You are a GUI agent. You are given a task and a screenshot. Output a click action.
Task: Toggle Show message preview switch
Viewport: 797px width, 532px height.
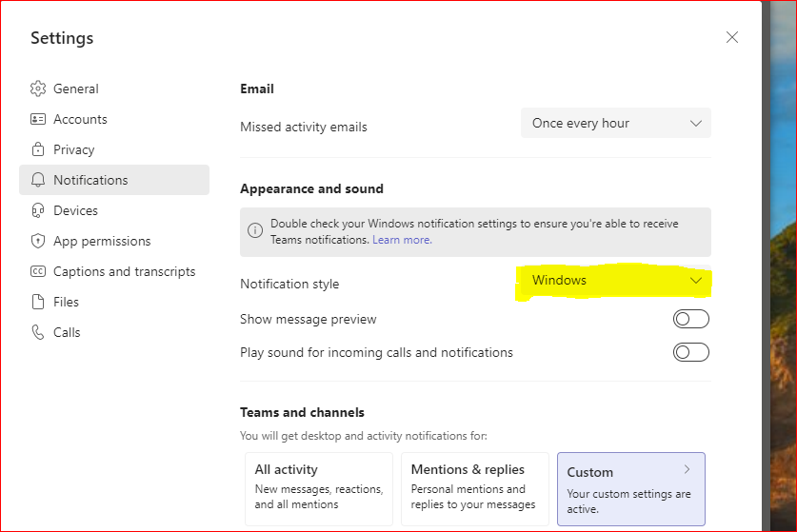(690, 319)
